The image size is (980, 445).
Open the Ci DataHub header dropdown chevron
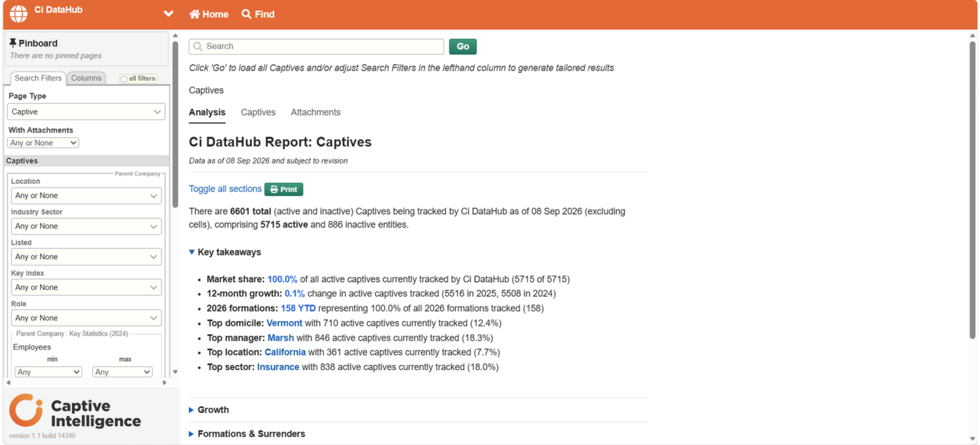(169, 14)
